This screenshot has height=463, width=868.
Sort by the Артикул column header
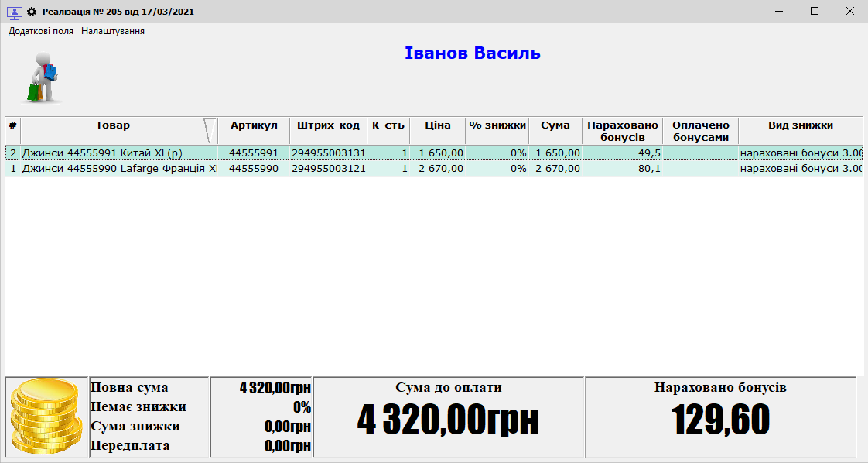coord(254,125)
